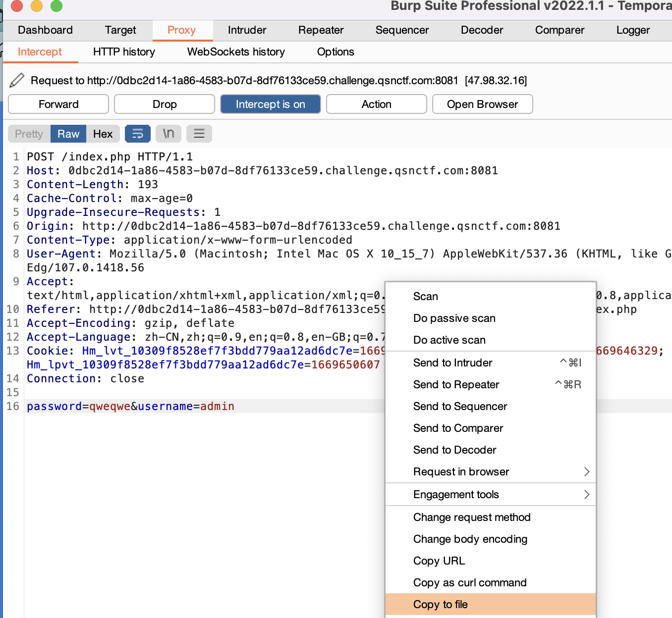
Task: Click the Cache-Control header line
Action: [x=110, y=198]
